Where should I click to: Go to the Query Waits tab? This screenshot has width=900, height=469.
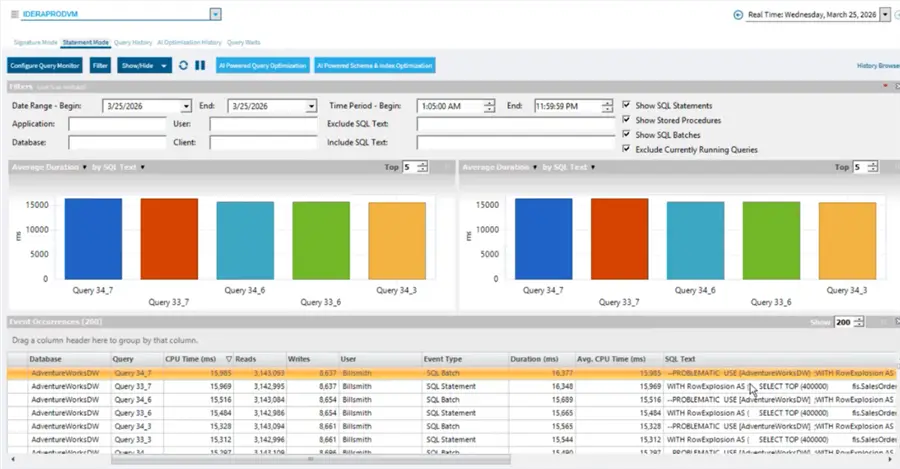(x=243, y=42)
